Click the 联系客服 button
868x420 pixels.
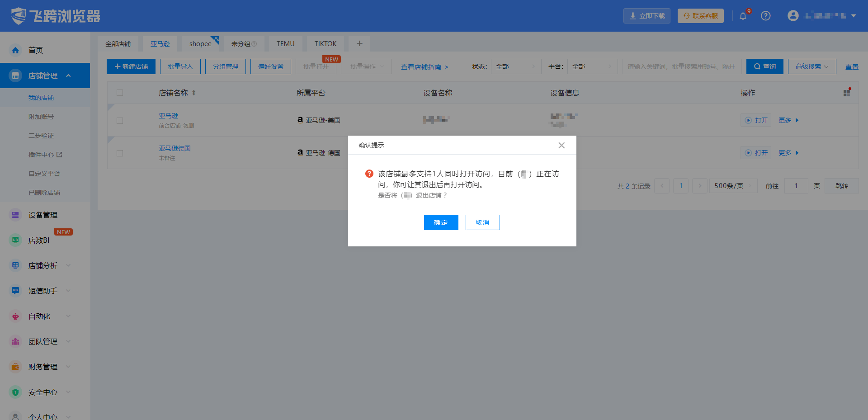(x=701, y=16)
